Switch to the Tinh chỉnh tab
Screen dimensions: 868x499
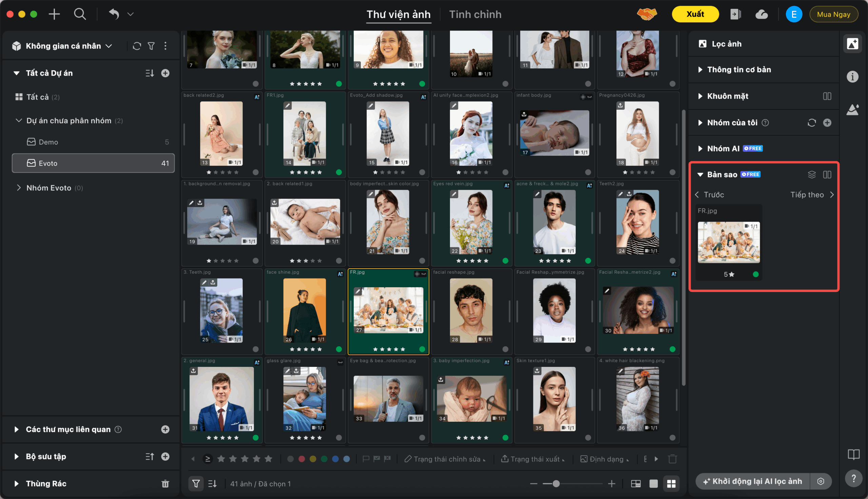[x=475, y=14]
